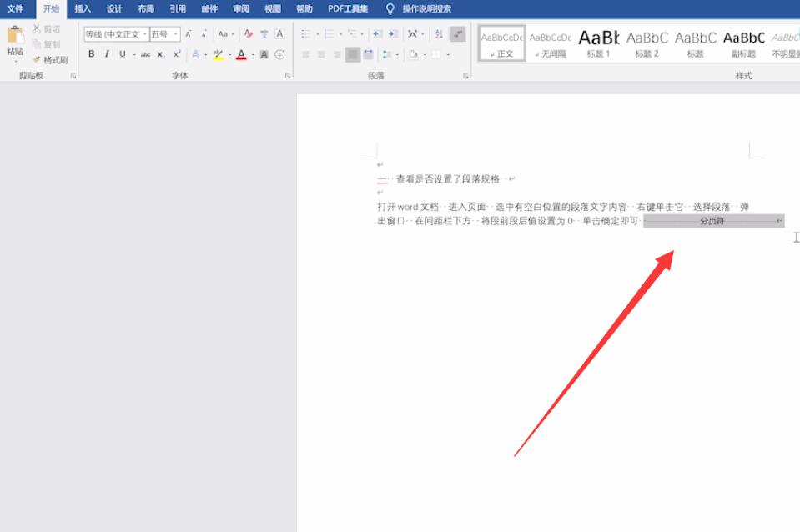This screenshot has height=532, width=800.
Task: Toggle Italic formatting
Action: 107,54
